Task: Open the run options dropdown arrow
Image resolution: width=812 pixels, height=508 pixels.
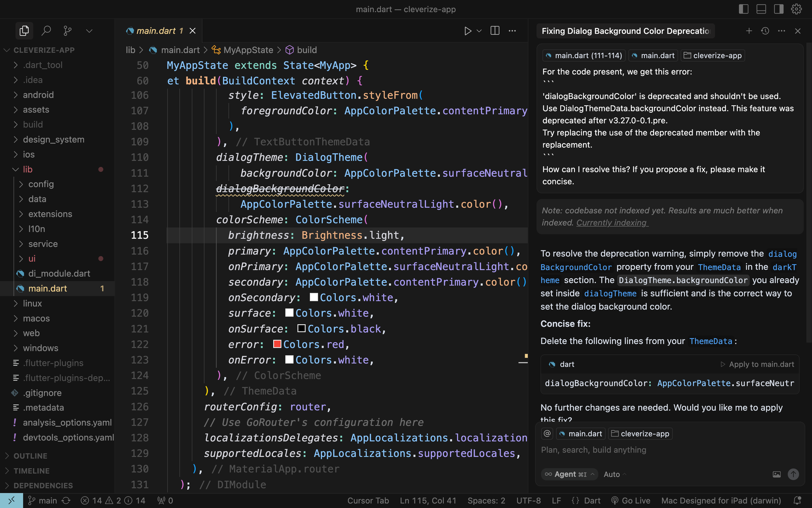Action: [x=479, y=31]
